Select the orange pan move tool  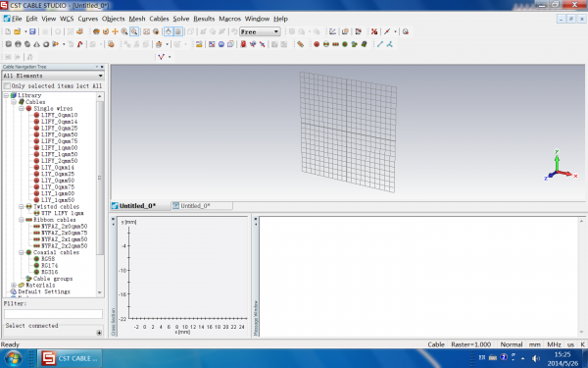point(115,32)
